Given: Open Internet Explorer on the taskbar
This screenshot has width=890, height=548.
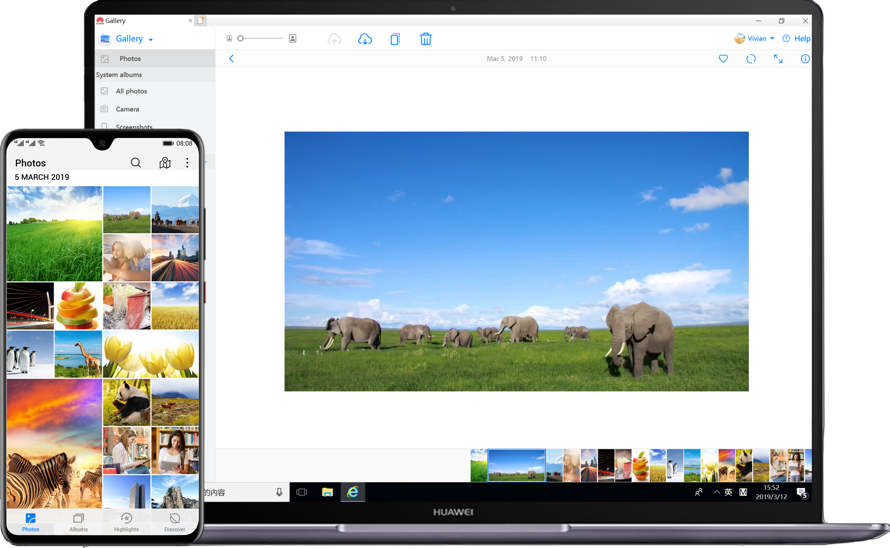Looking at the screenshot, I should tap(352, 492).
